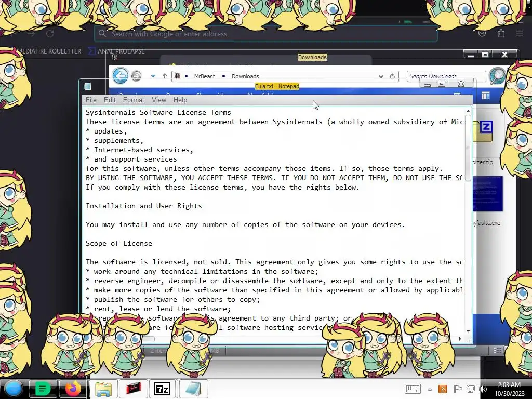Toggle the preview pane icon in explorer
Viewport: 532px width, 399px height.
click(x=486, y=96)
